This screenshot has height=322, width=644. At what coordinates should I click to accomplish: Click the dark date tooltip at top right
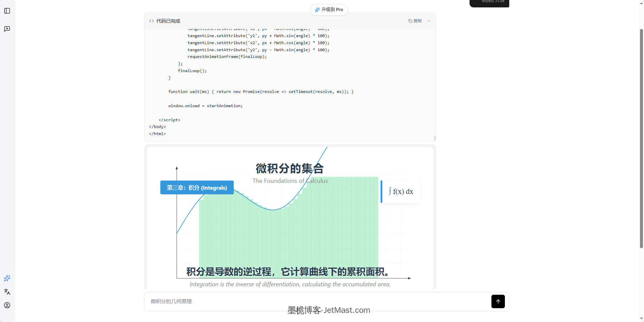[489, 3]
